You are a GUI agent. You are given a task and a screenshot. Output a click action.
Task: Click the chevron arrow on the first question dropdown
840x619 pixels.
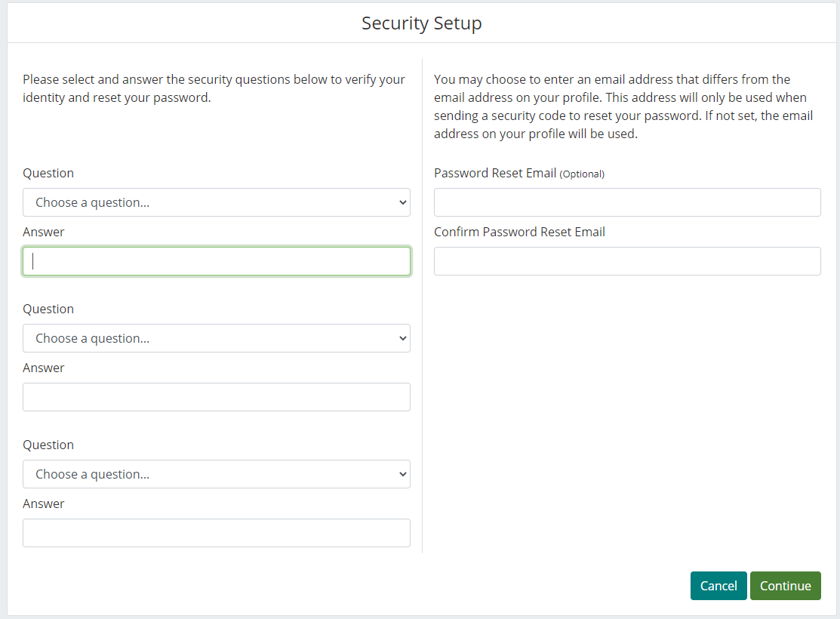coord(402,202)
